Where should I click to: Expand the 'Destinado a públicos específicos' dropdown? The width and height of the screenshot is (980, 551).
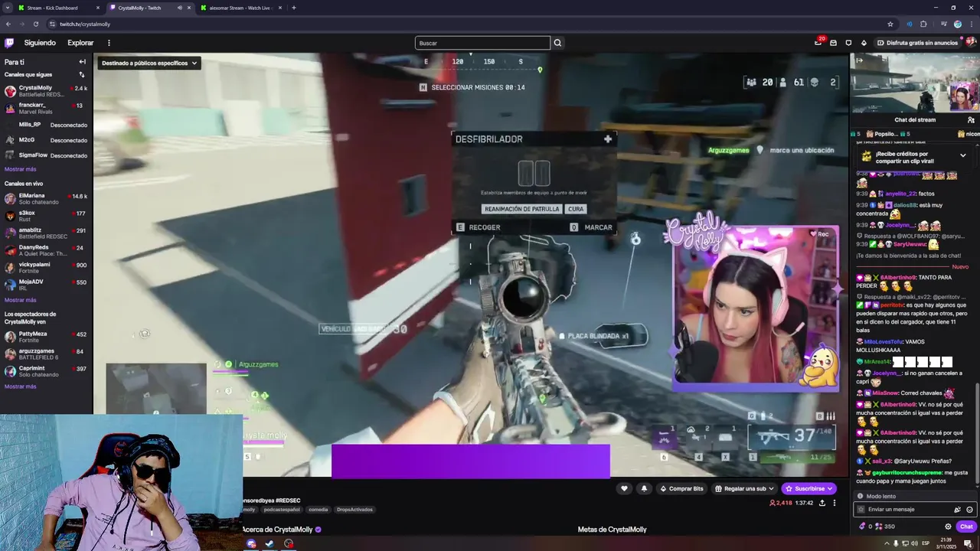pos(149,64)
